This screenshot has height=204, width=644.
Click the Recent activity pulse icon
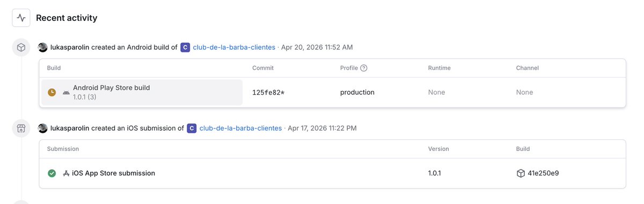pos(21,18)
